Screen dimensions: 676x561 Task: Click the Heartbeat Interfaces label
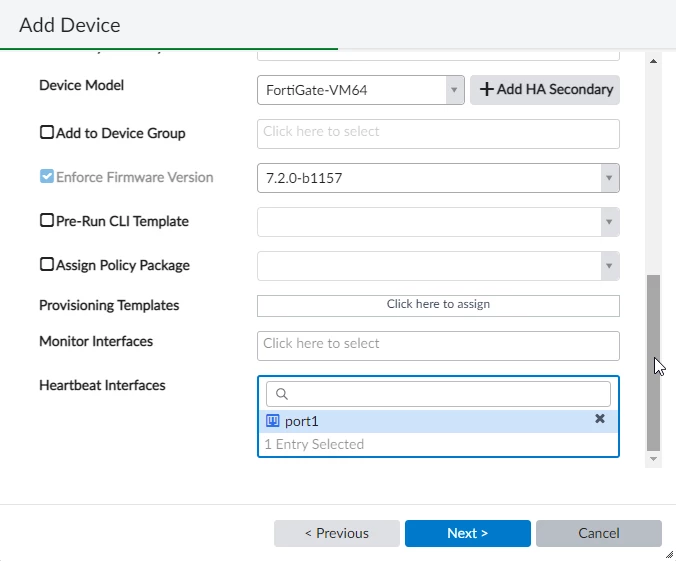pos(102,385)
